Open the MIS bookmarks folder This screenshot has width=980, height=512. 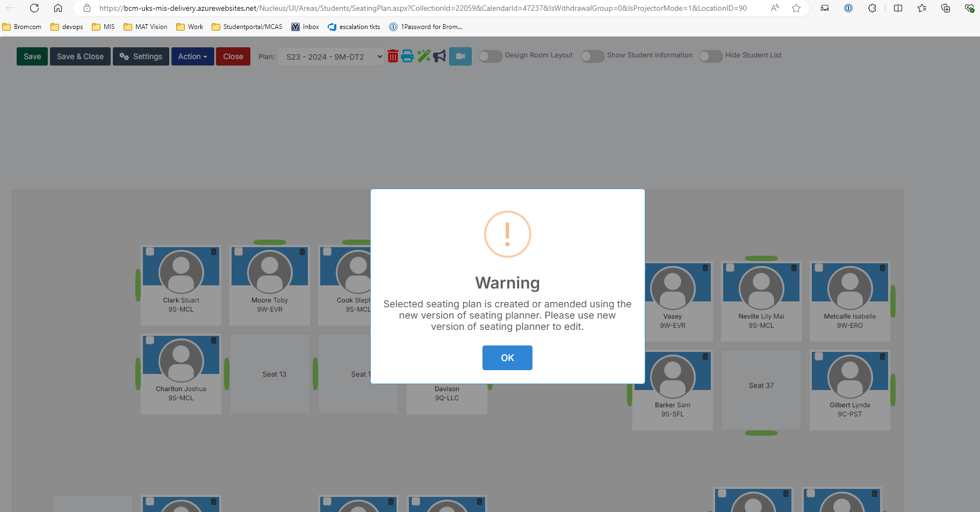point(103,27)
